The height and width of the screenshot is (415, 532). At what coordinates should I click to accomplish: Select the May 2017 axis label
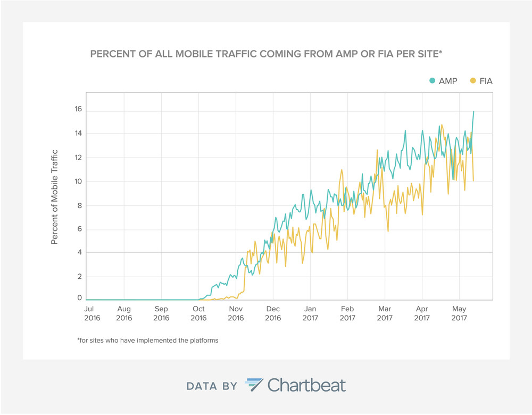(x=459, y=313)
